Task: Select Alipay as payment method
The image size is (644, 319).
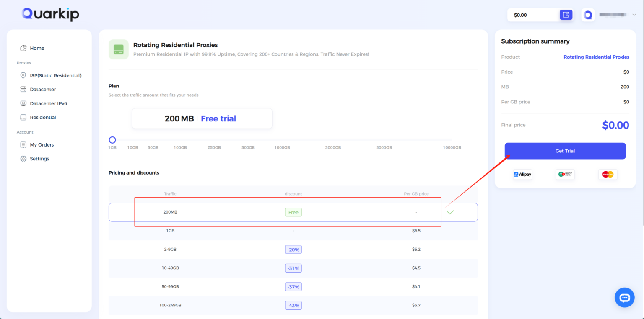Action: pos(522,175)
